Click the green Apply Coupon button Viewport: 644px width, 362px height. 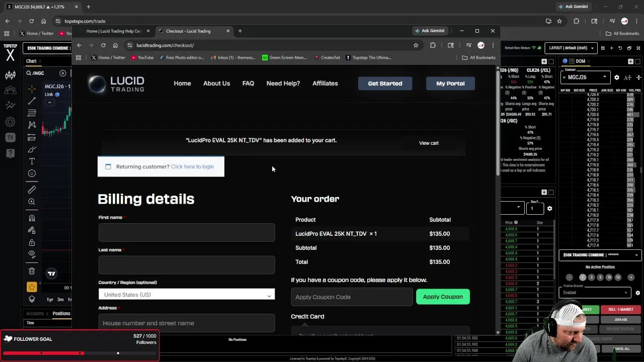(443, 297)
